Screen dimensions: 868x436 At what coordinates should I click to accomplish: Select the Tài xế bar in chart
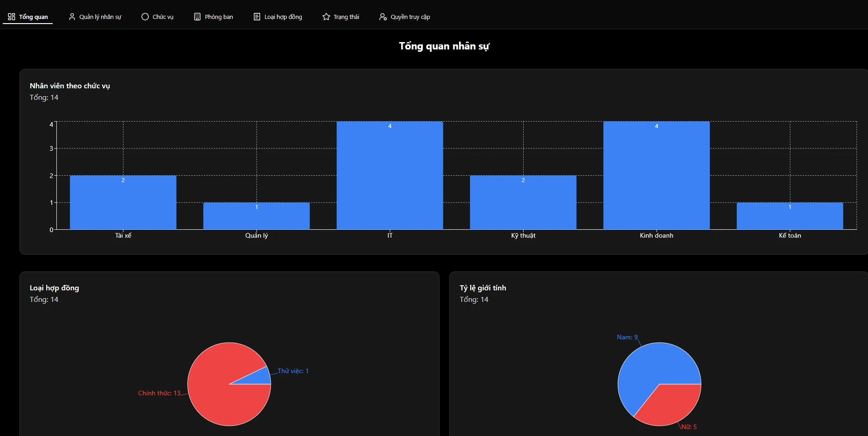(x=123, y=203)
